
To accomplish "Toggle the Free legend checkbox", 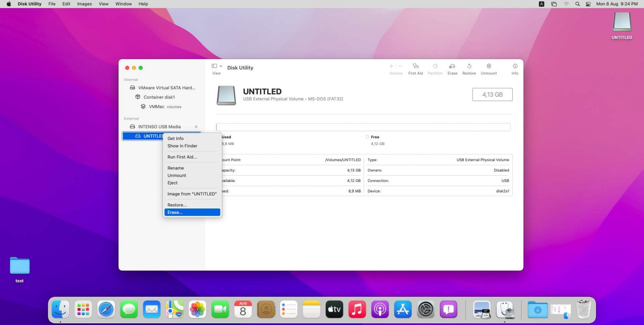I will click(367, 137).
